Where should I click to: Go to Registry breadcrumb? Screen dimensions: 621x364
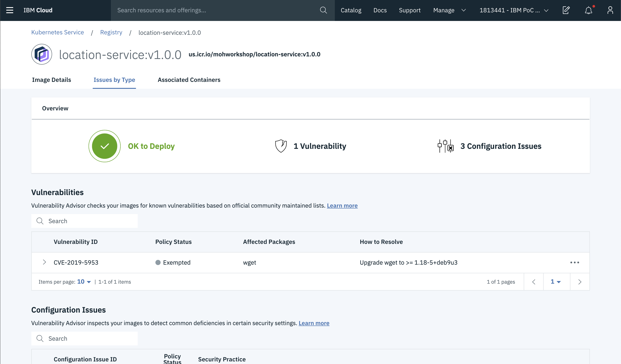pyautogui.click(x=111, y=32)
